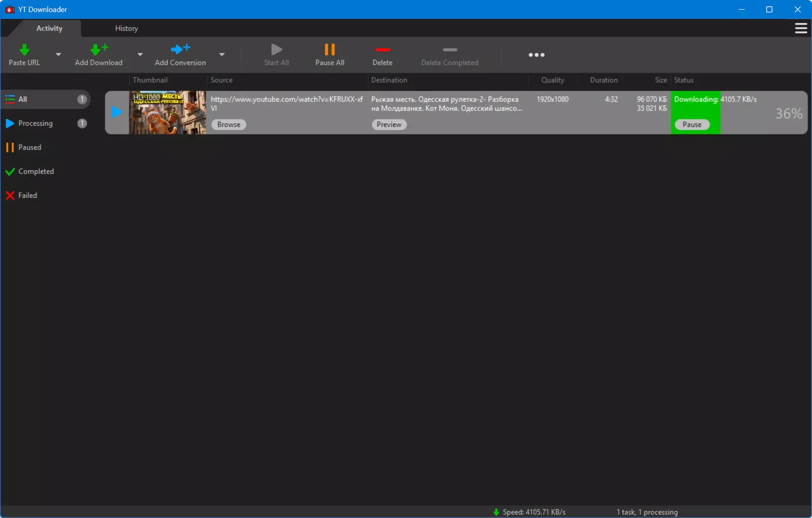Click the red Delete icon

pos(382,50)
